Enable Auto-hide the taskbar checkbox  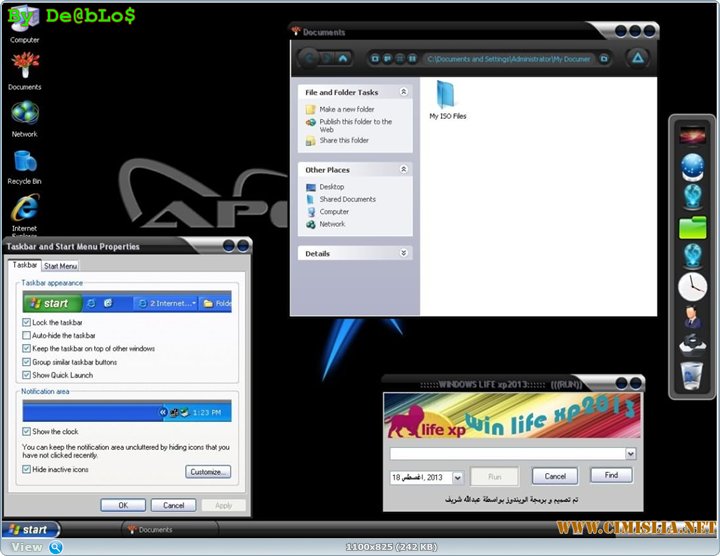[x=27, y=336]
